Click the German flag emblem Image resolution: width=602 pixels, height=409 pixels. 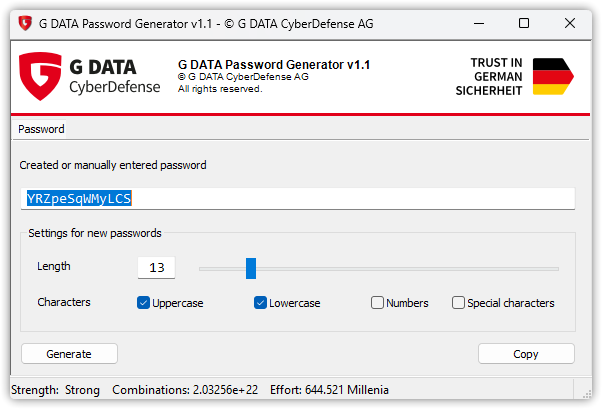(553, 76)
